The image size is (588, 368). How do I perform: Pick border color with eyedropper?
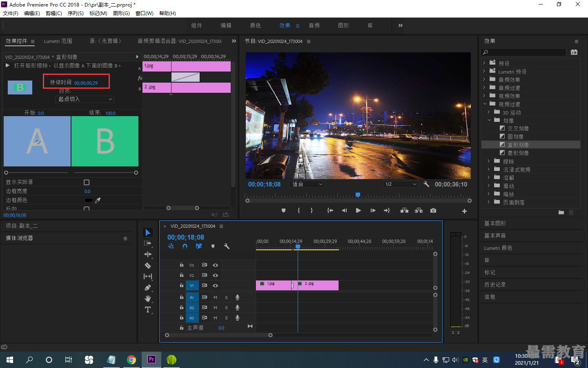coord(98,200)
